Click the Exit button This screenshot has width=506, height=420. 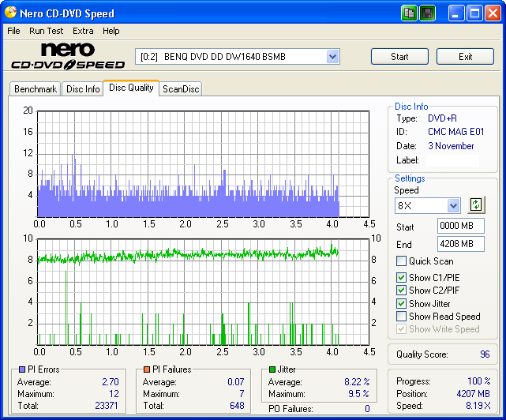(465, 57)
